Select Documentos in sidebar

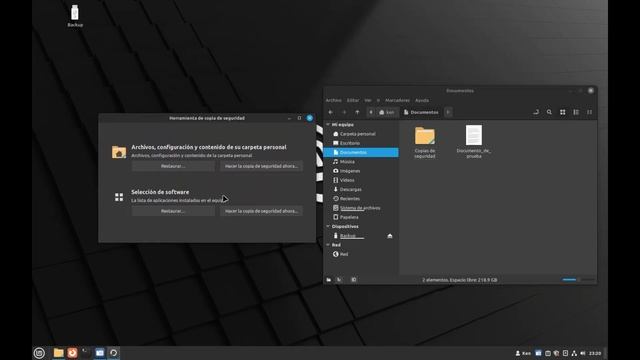pyautogui.click(x=361, y=152)
